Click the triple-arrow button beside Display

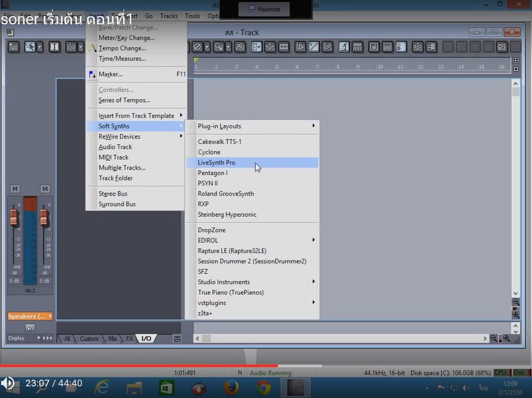tap(48, 338)
